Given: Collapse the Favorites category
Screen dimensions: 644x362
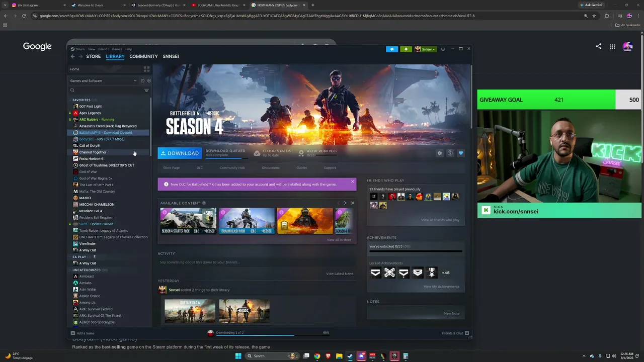Looking at the screenshot, I should [x=70, y=100].
